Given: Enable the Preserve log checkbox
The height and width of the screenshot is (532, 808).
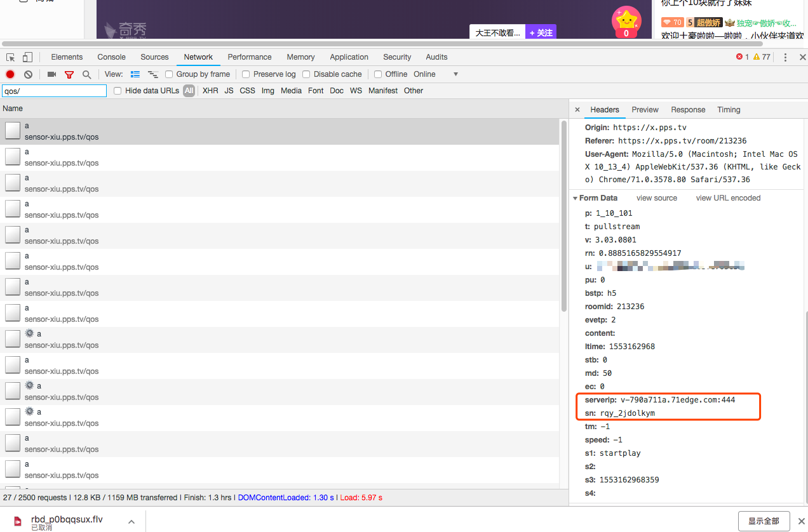Looking at the screenshot, I should (x=246, y=74).
